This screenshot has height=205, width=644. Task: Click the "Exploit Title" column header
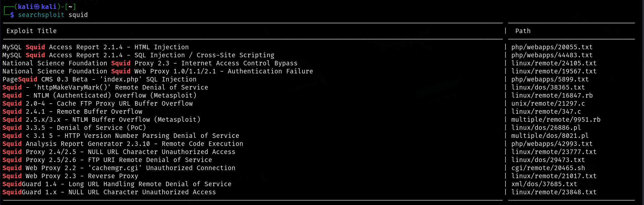31,31
